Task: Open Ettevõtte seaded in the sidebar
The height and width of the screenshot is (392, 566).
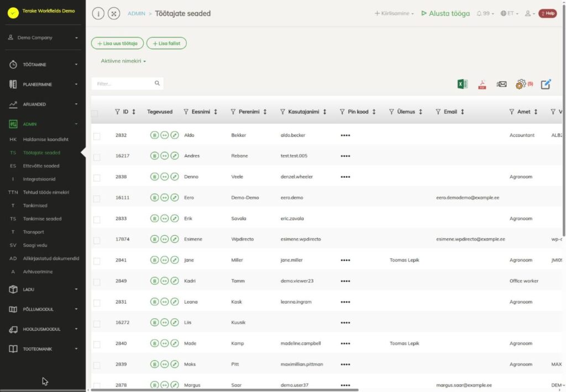Action: tap(41, 166)
